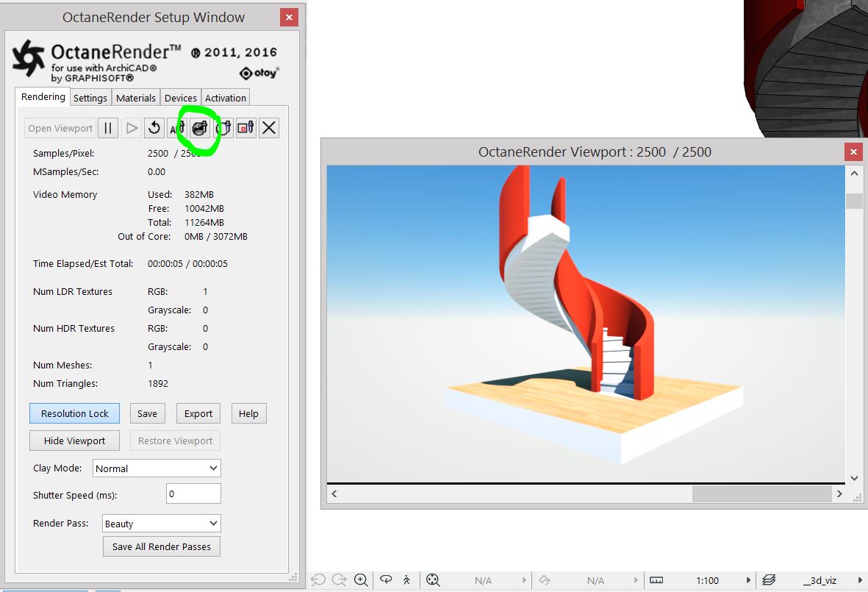Expand the second N/A arrow menu

636,579
